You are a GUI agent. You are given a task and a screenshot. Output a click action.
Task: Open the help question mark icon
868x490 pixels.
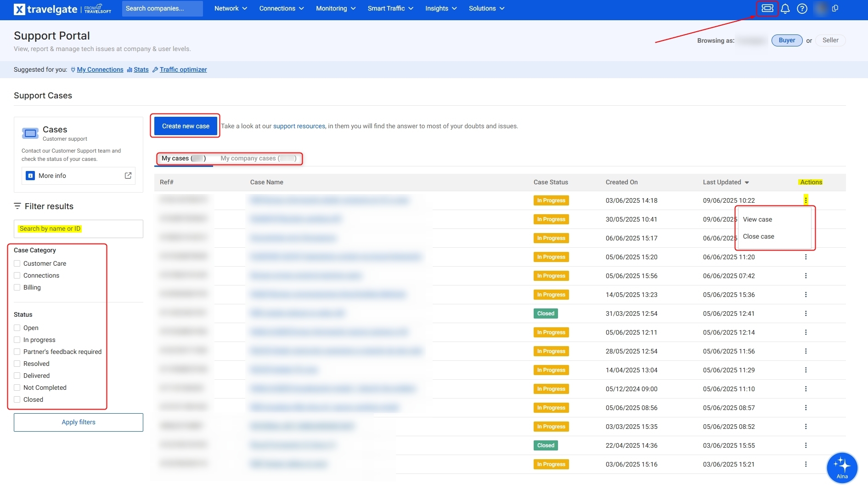click(x=802, y=9)
